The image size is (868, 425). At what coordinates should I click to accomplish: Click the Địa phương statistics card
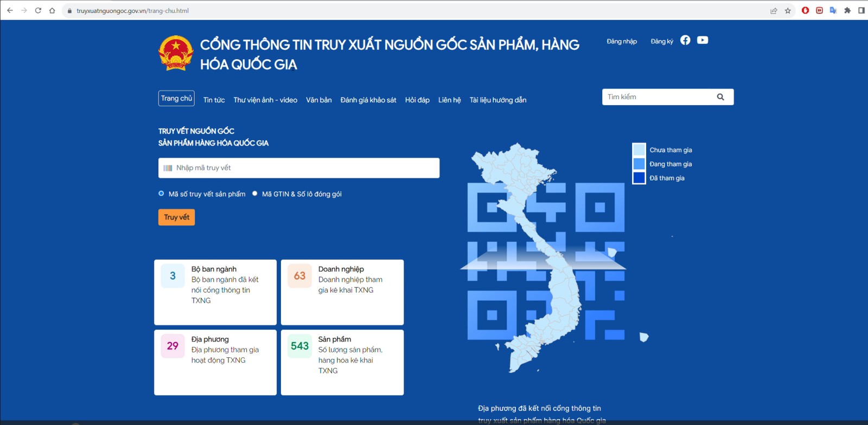click(x=215, y=363)
